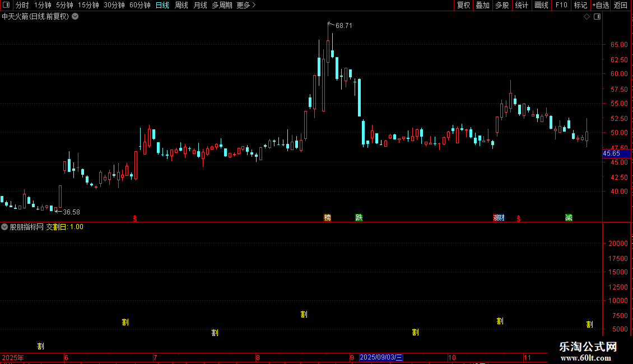Click the 68.71 high price label
633x364 pixels.
click(x=343, y=26)
